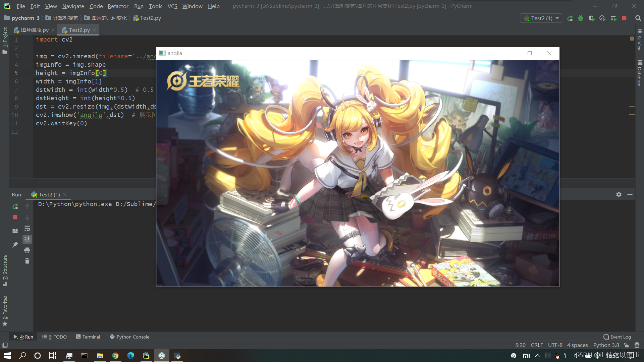Viewport: 644px width, 362px height.
Task: Run with coverage icon in toolbar
Action: point(591,18)
